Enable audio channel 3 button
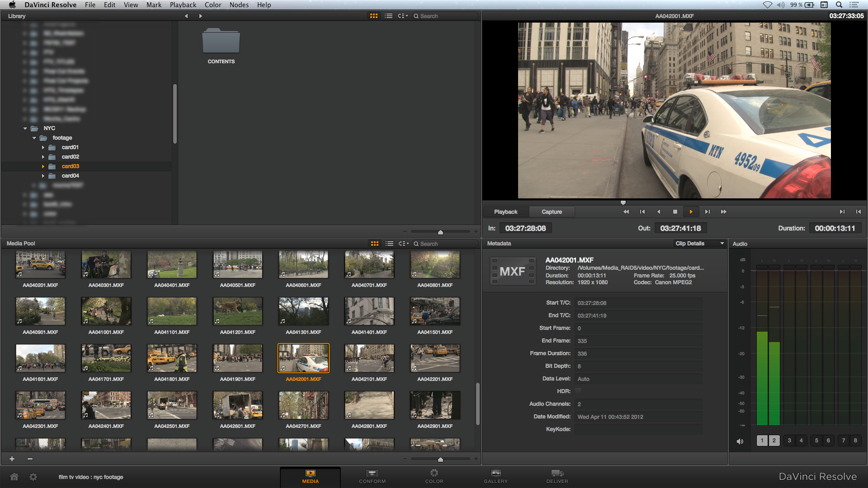Viewport: 868px width, 488px height. [789, 441]
